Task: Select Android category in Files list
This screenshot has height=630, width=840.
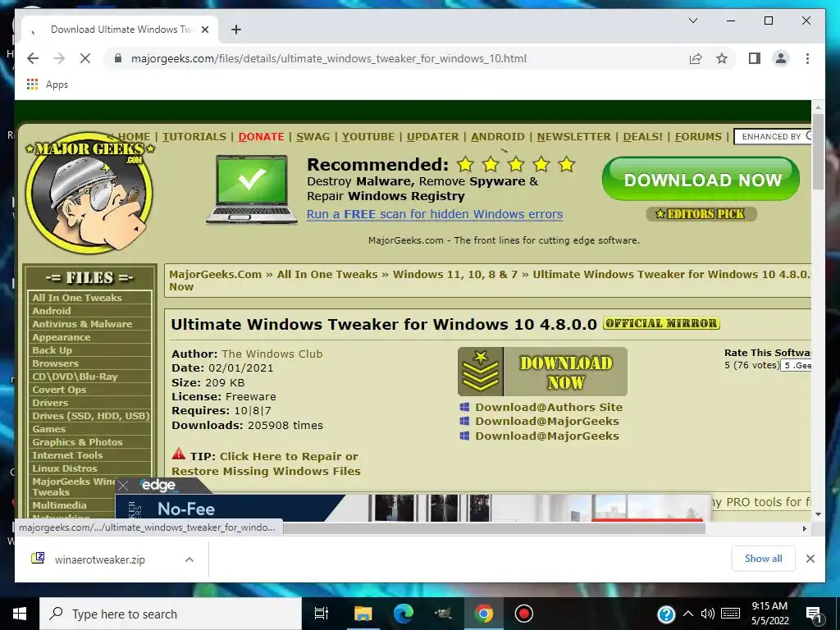Action: pos(52,311)
